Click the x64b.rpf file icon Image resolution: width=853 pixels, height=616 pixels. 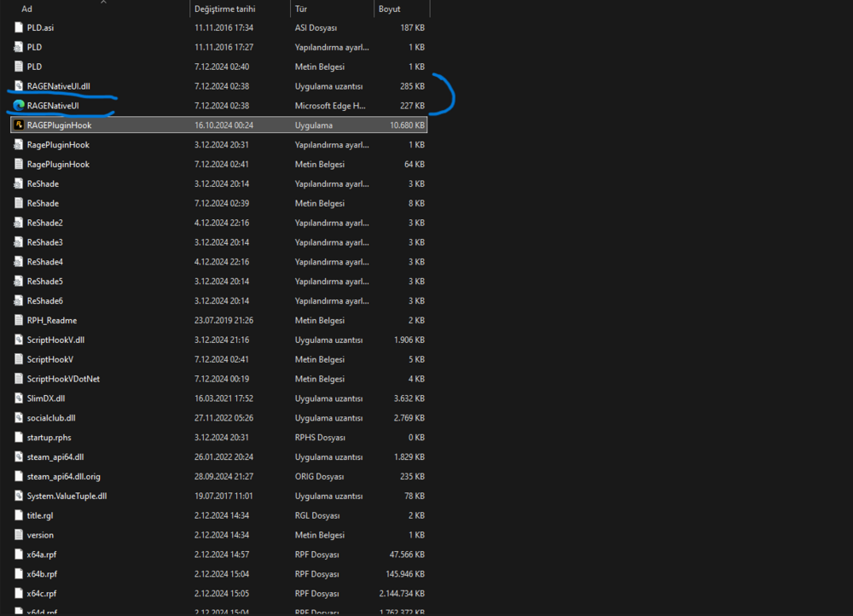click(19, 574)
